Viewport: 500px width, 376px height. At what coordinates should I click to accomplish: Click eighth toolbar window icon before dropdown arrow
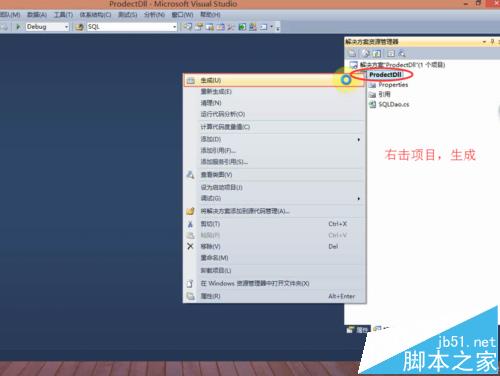pos(264,27)
